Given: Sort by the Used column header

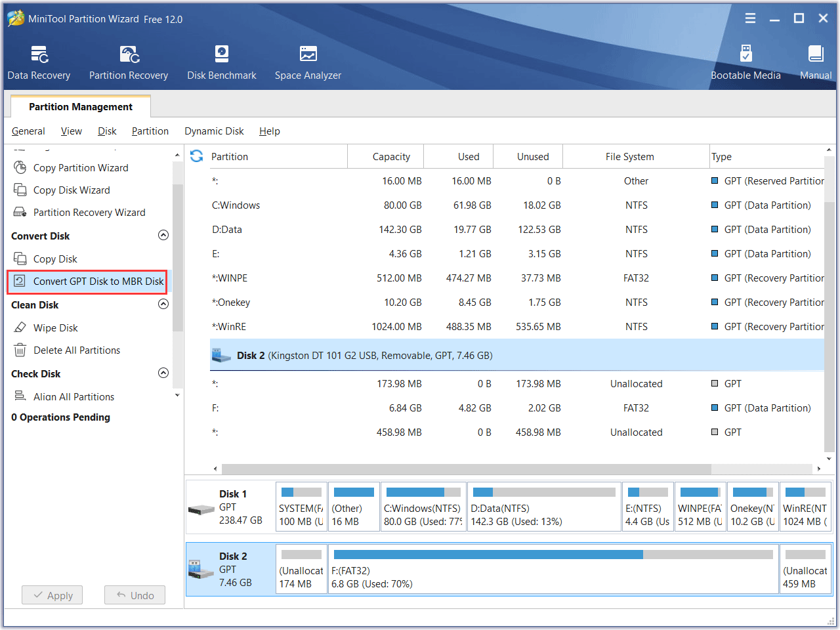Looking at the screenshot, I should coord(459,156).
